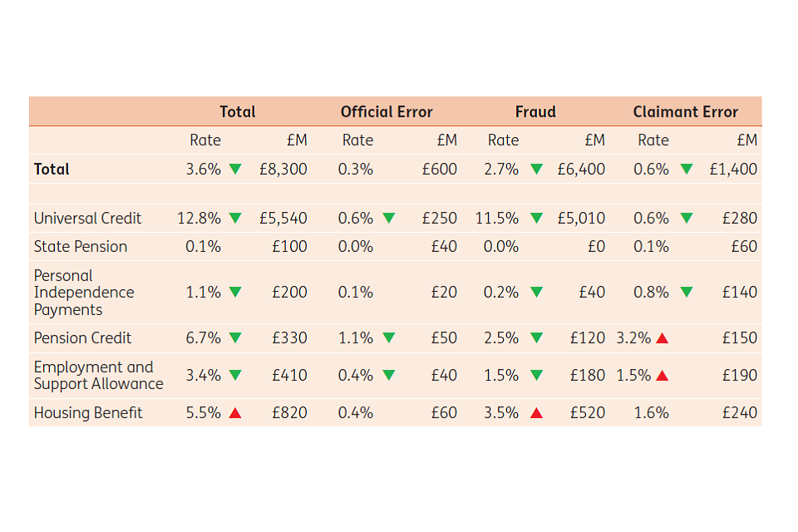Screen dimensions: 798x532
Task: Click the green arrow next to 11.5% Fraud rate
Action: coord(536,218)
